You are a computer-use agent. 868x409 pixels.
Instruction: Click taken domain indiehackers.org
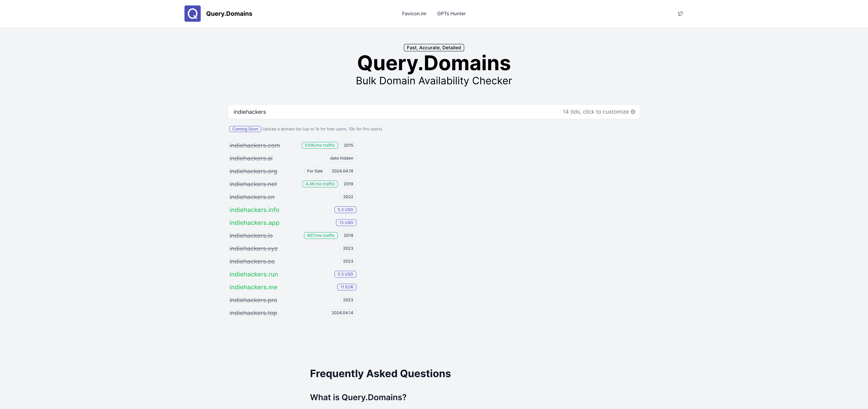click(253, 171)
